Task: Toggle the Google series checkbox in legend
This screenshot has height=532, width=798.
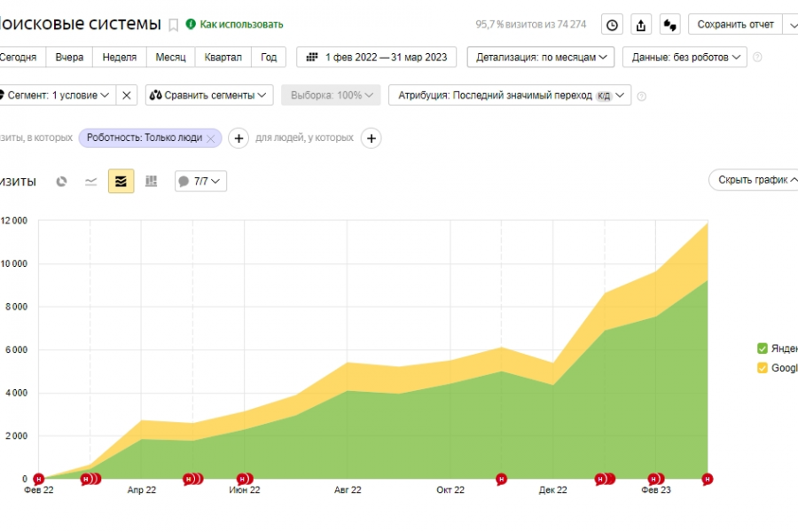Action: (x=762, y=368)
